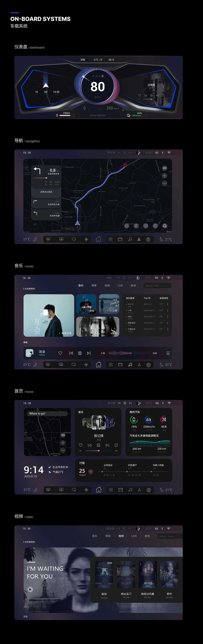
Task: Open music note icon on navigation dock
Action: pyautogui.click(x=130, y=239)
